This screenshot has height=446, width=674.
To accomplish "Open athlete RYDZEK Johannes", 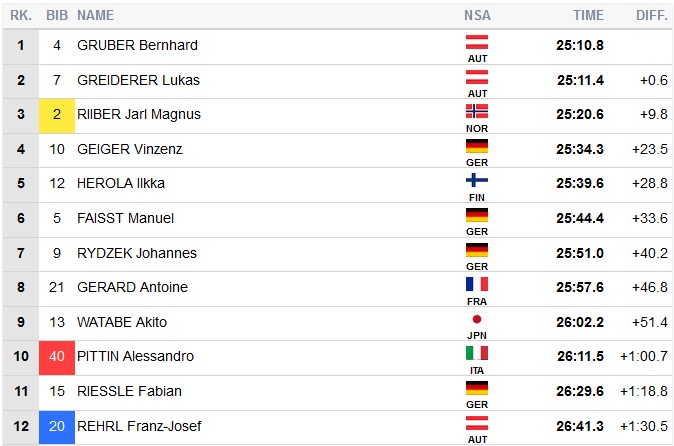I will point(137,253).
